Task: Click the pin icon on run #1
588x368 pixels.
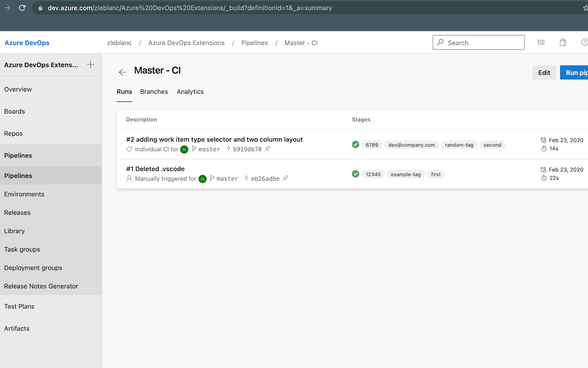Action: pyautogui.click(x=285, y=178)
